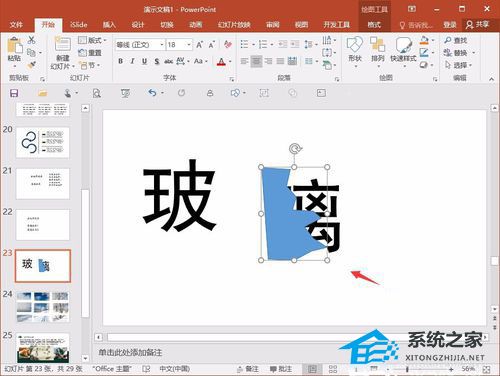Select slide 24 thumbnail with photos
The width and height of the screenshot is (500, 376).
click(x=43, y=307)
